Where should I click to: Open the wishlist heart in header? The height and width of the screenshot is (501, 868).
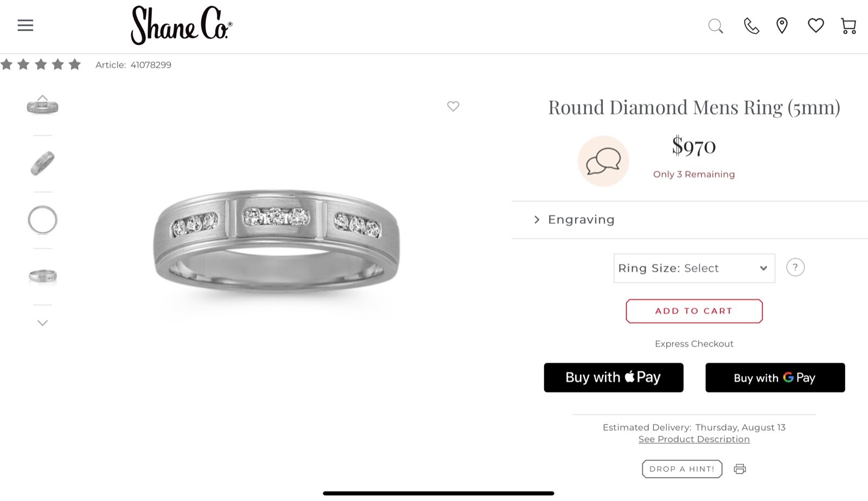pos(815,25)
